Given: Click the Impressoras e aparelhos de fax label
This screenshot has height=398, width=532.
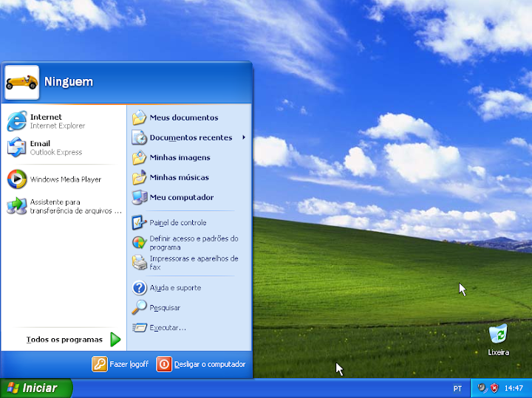Looking at the screenshot, I should click(x=194, y=263).
